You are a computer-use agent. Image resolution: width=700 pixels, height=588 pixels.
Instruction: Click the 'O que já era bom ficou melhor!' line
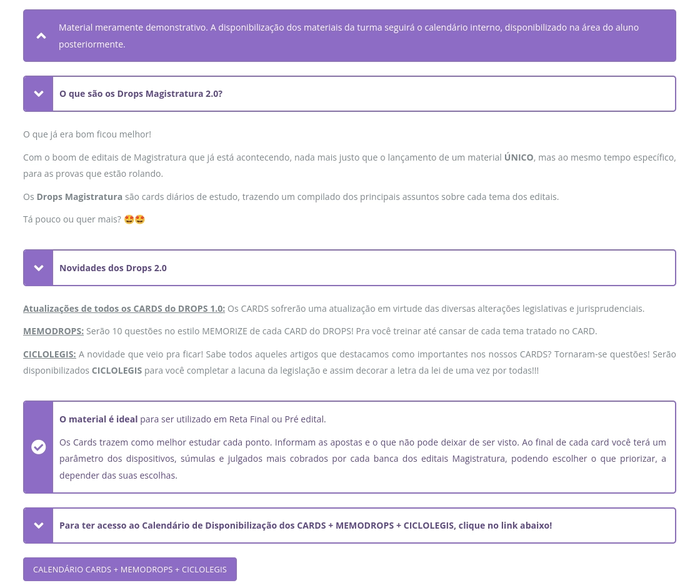tap(87, 134)
